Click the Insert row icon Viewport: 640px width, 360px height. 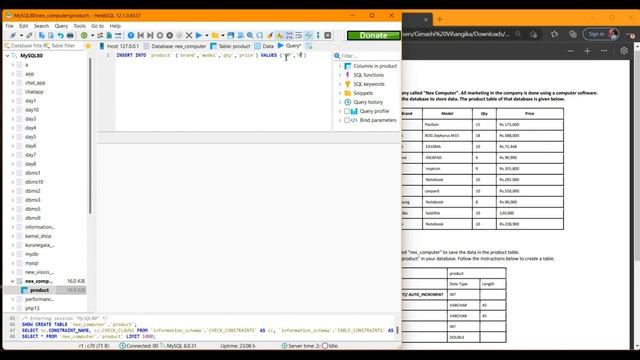click(160, 36)
